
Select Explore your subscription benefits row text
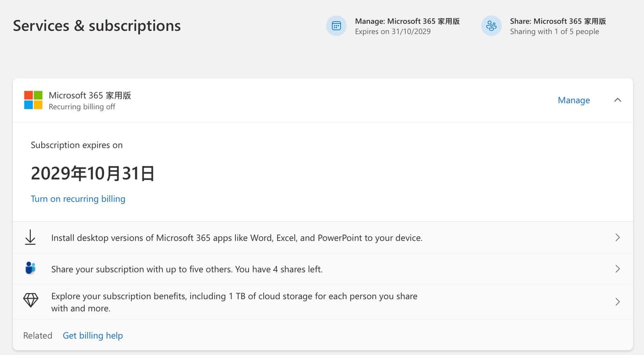[234, 302]
